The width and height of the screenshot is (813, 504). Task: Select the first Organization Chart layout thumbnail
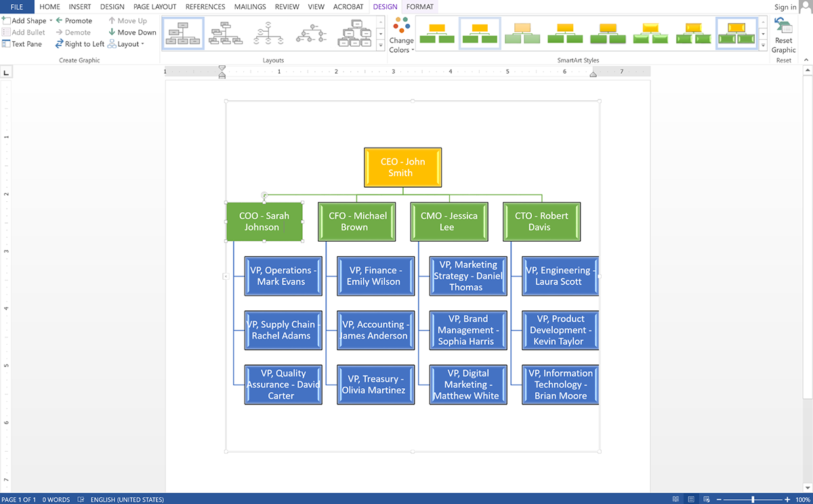pos(183,33)
